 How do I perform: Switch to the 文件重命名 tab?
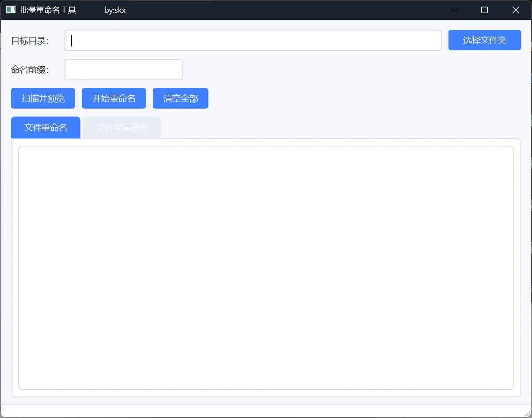[46, 128]
